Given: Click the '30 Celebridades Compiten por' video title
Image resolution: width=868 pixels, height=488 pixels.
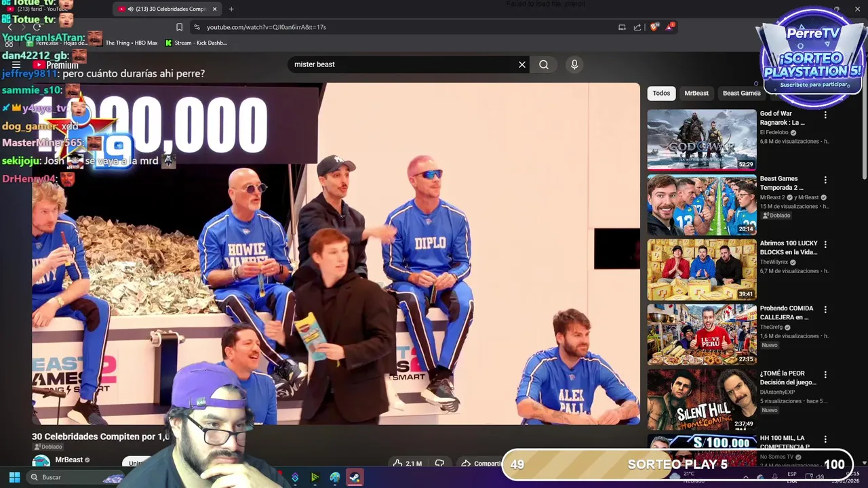Looking at the screenshot, I should point(100,436).
